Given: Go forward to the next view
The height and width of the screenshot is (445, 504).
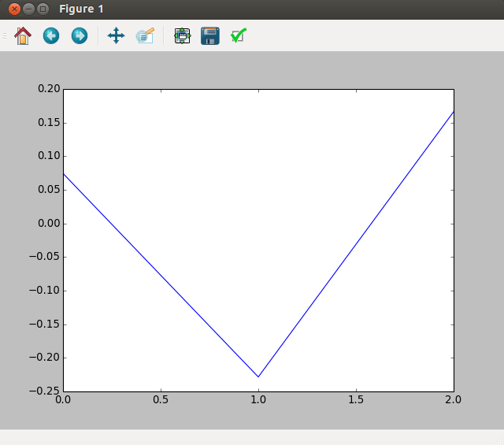Looking at the screenshot, I should point(80,35).
